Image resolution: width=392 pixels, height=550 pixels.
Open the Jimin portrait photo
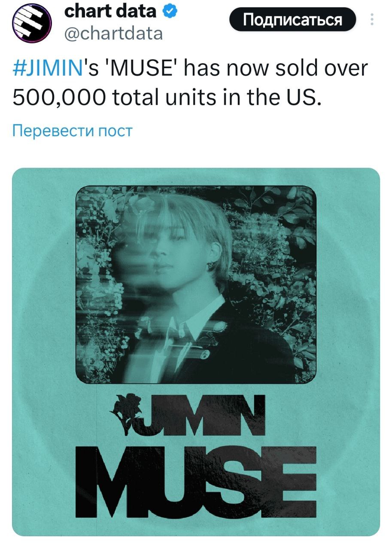point(196,284)
